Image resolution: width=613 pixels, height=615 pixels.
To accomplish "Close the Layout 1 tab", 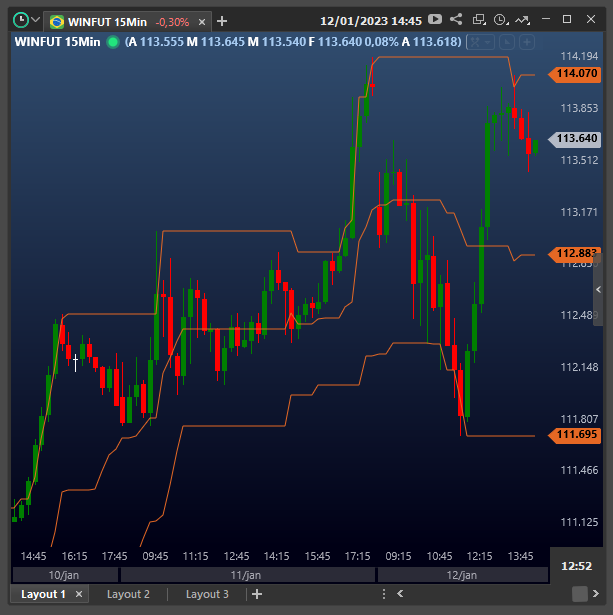I will pos(79,594).
